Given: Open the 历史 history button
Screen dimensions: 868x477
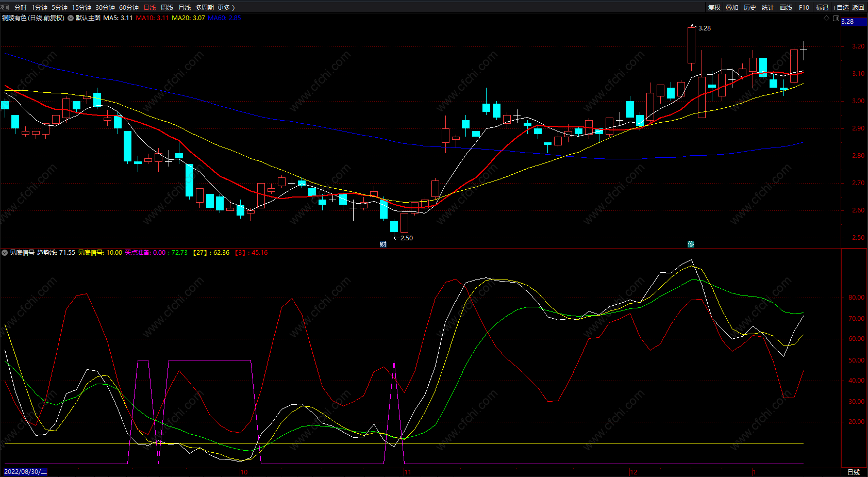Looking at the screenshot, I should tap(750, 7).
